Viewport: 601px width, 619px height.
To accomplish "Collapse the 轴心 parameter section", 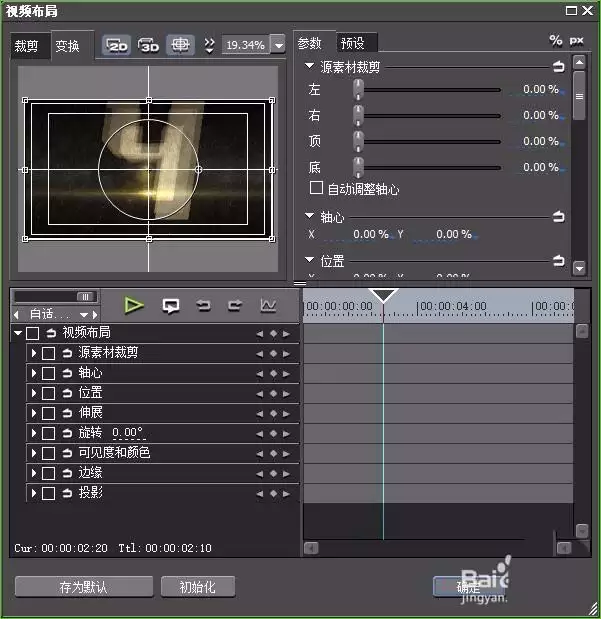I will pyautogui.click(x=309, y=216).
